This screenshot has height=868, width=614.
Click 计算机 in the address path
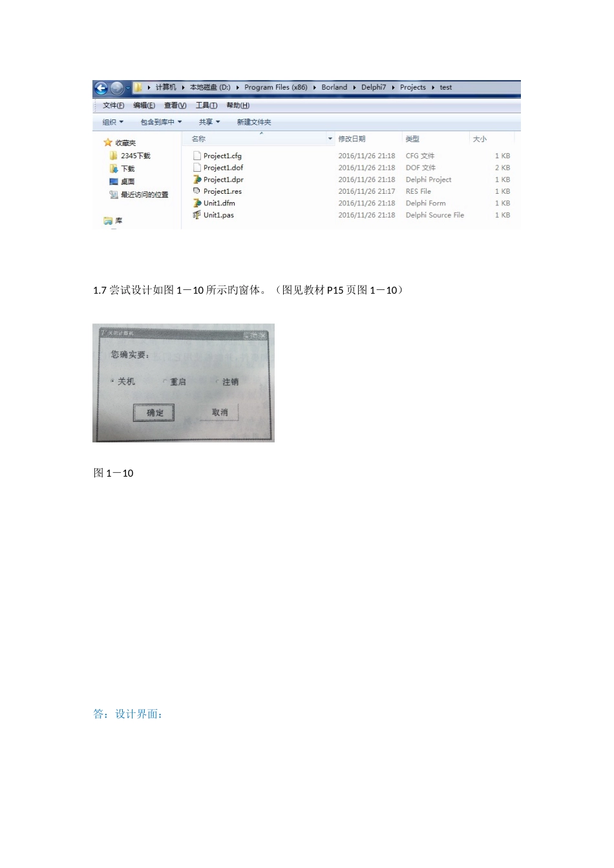[x=165, y=88]
